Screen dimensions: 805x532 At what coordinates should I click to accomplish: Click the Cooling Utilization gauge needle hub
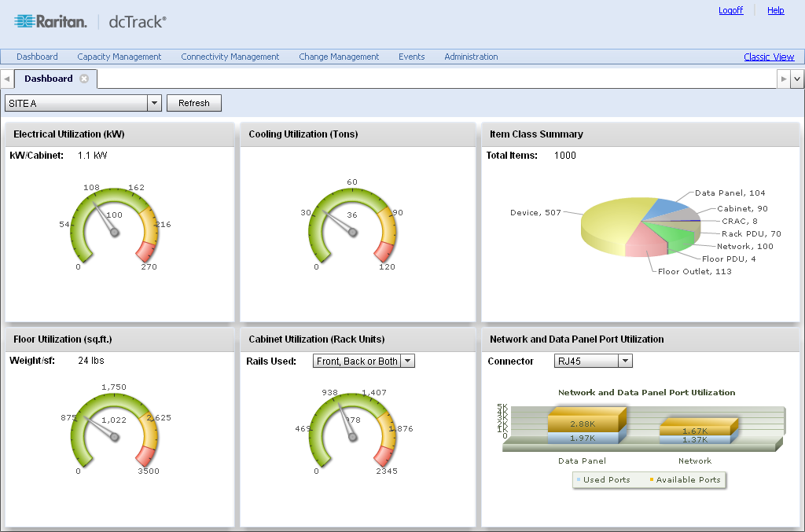click(x=353, y=233)
